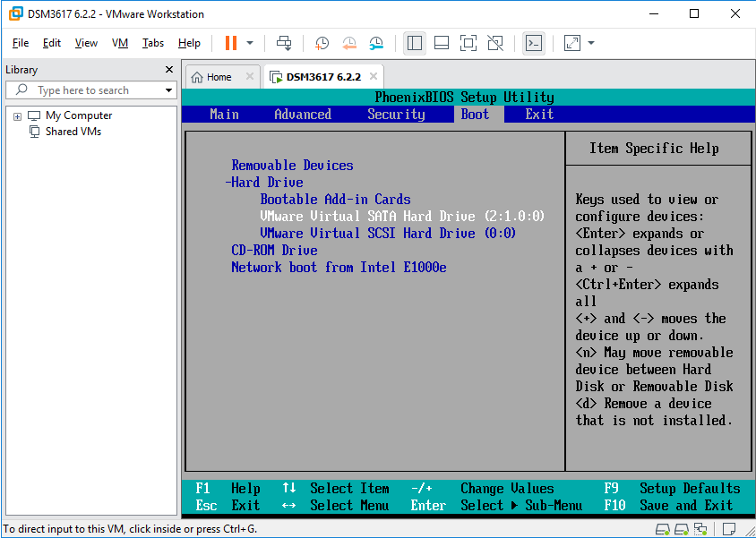The width and height of the screenshot is (756, 538).
Task: Switch to the Home tab
Action: pyautogui.click(x=219, y=77)
